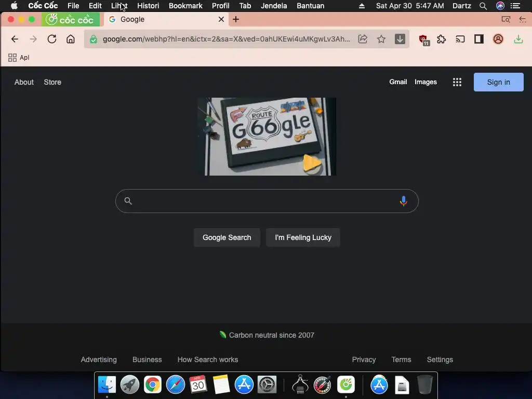532x399 pixels.
Task: Click the Cốc Cốc logo button
Action: click(71, 19)
